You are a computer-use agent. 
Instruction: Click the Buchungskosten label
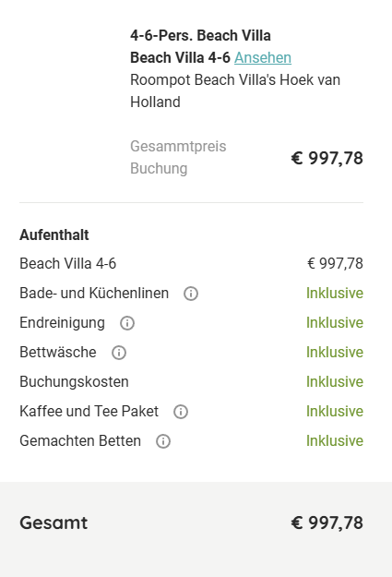coord(74,381)
